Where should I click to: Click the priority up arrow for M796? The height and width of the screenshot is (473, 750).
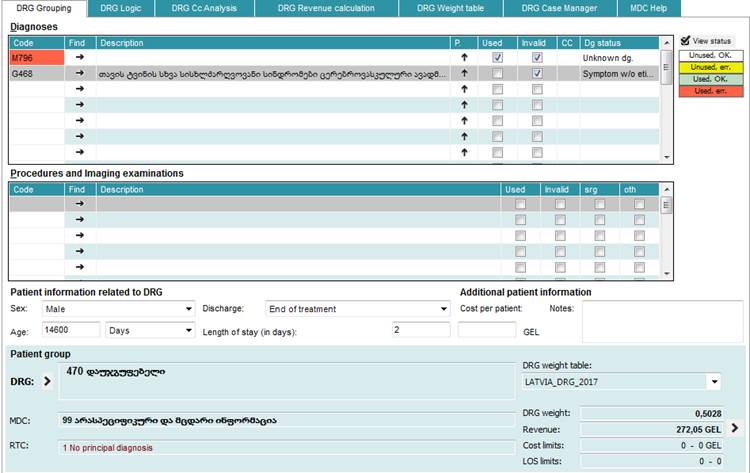pyautogui.click(x=463, y=58)
